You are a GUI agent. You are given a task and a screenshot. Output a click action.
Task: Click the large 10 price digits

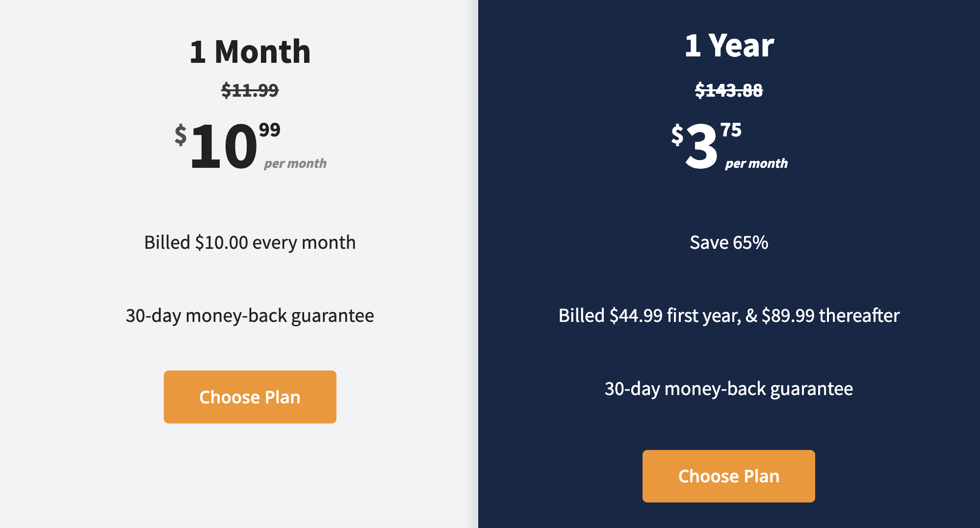pyautogui.click(x=224, y=146)
